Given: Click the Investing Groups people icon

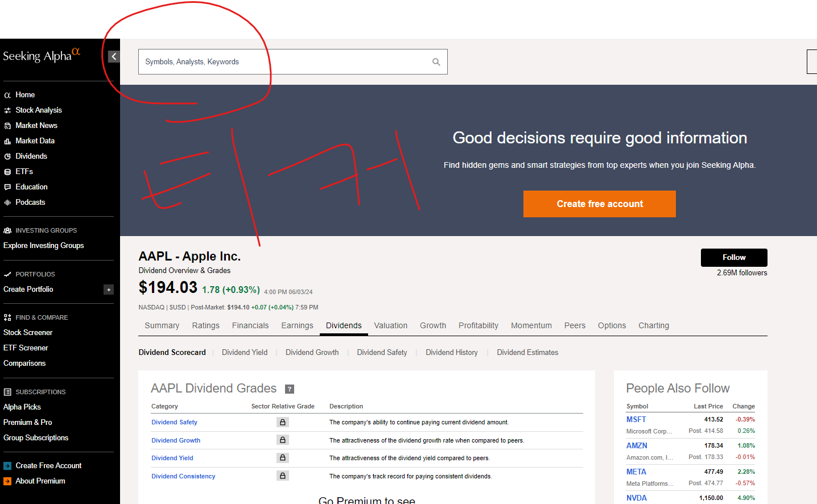Looking at the screenshot, I should coord(7,230).
